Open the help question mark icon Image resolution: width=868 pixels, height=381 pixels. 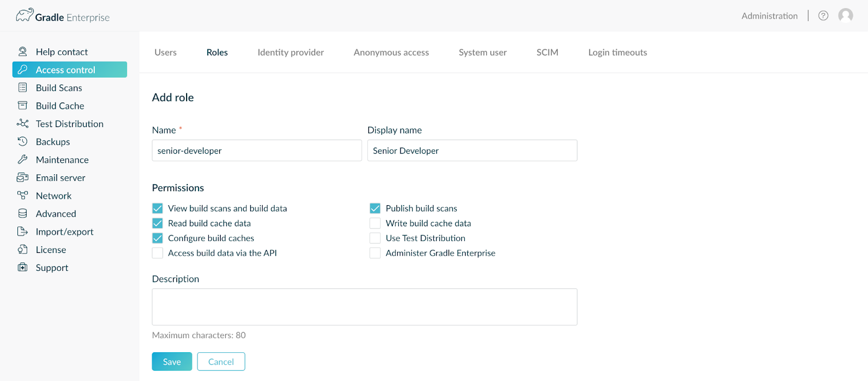click(823, 16)
